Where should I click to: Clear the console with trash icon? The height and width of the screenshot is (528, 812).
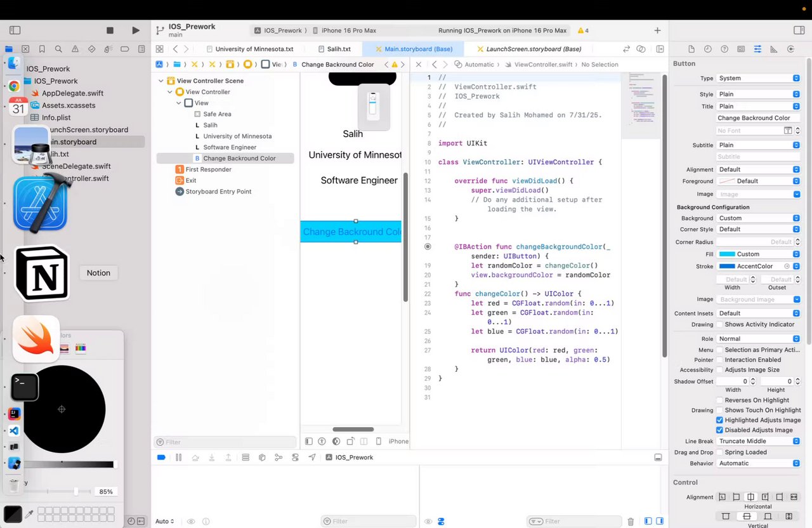tap(631, 522)
